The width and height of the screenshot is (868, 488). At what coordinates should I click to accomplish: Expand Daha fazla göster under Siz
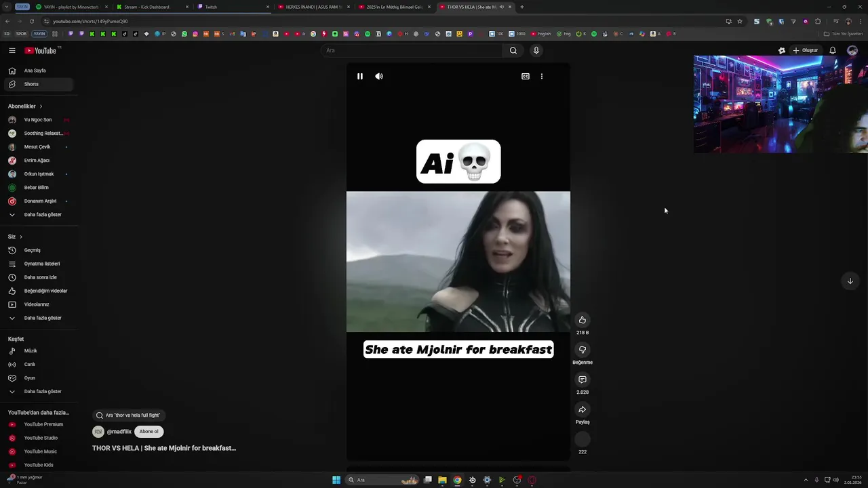click(x=39, y=318)
